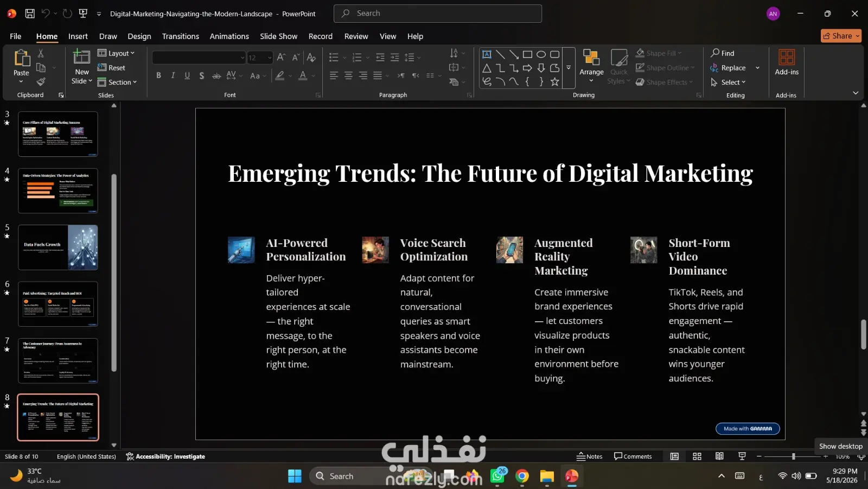868x489 pixels.
Task: Undo the last action
Action: click(46, 14)
